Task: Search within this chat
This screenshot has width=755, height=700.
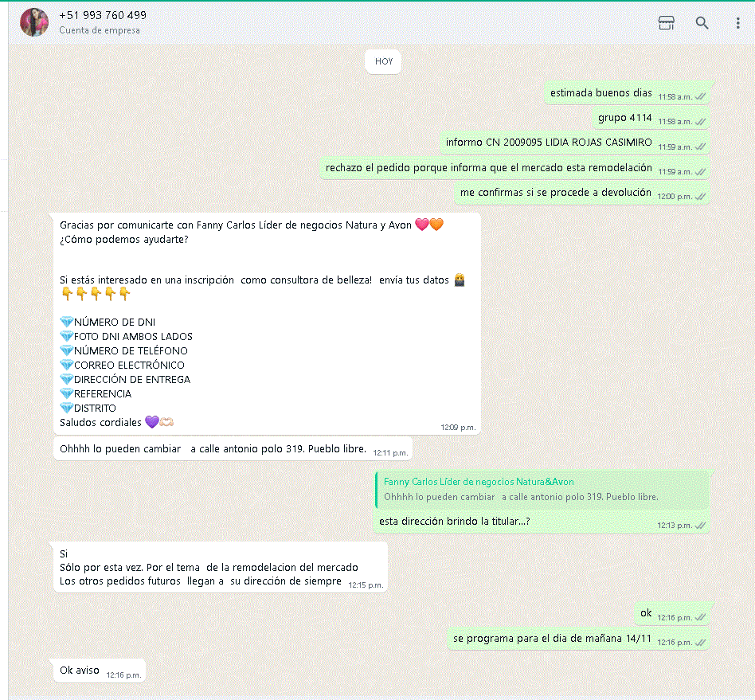Action: click(702, 22)
